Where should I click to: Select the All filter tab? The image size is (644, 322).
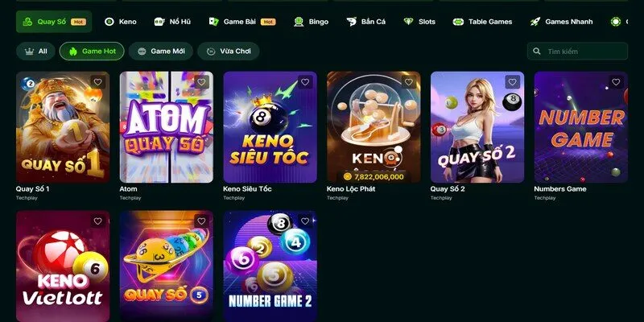pyautogui.click(x=35, y=52)
